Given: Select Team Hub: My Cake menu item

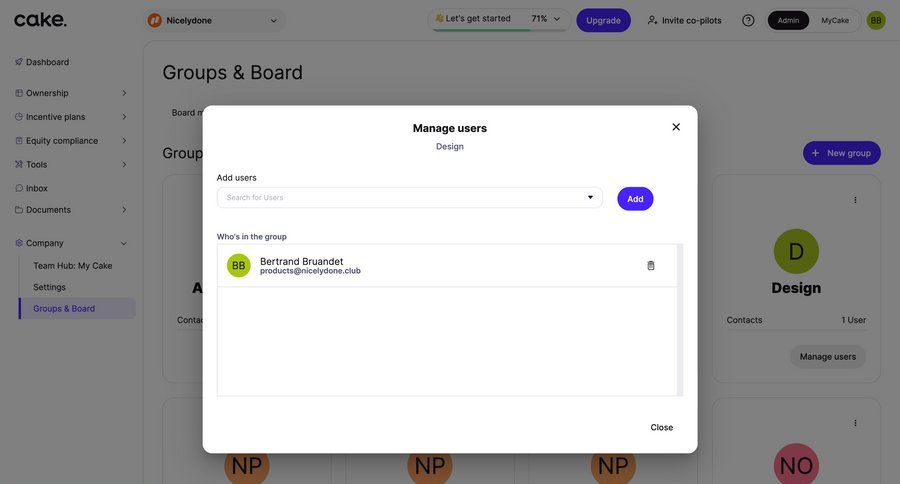Looking at the screenshot, I should (73, 266).
